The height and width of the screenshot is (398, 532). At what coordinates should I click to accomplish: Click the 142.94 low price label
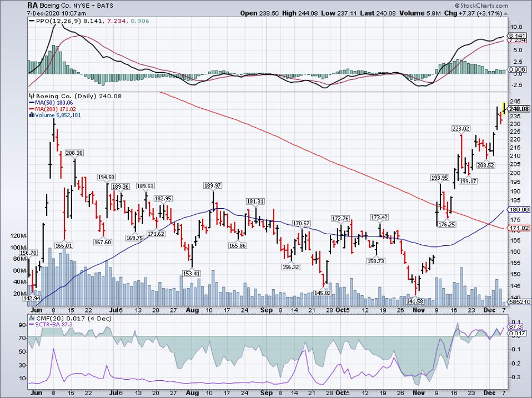(32, 298)
